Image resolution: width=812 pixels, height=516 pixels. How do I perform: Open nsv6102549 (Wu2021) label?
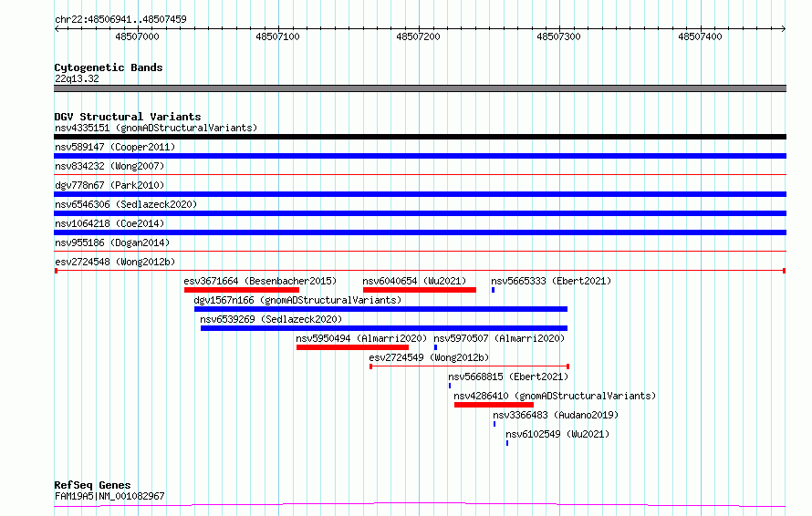pos(557,434)
